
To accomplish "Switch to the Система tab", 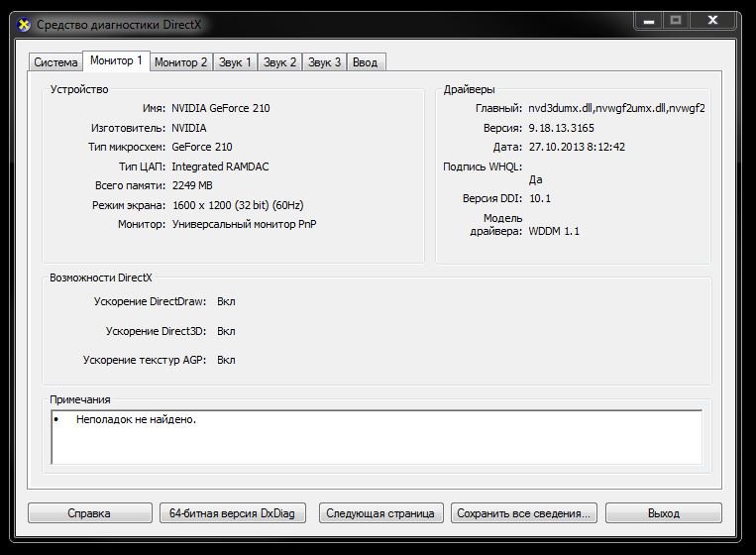I will (55, 62).
